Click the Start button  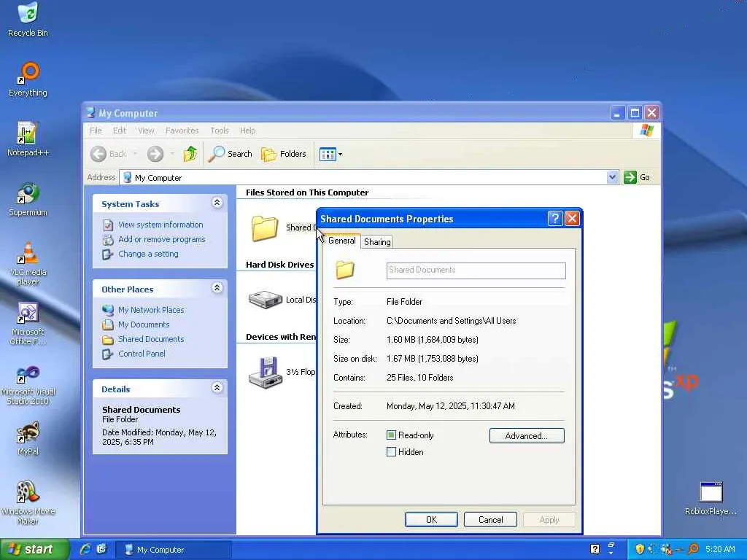coord(34,549)
